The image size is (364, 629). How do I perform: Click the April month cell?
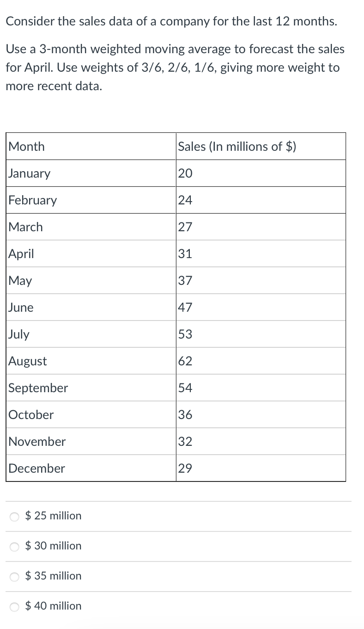pos(91,254)
